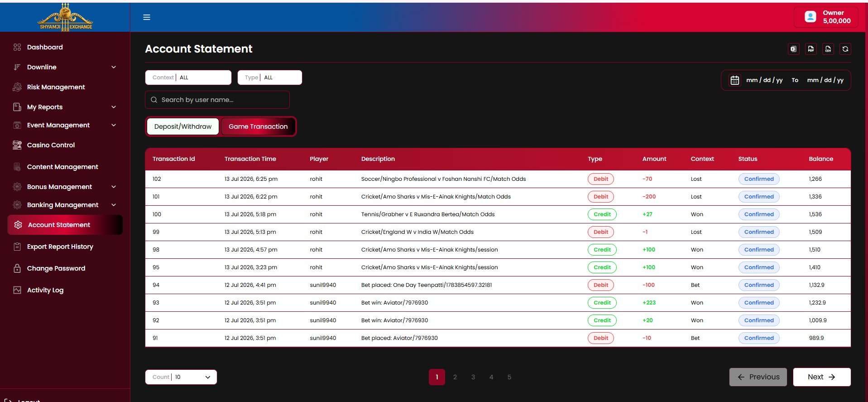Export statement as CSV icon

pyautogui.click(x=828, y=49)
